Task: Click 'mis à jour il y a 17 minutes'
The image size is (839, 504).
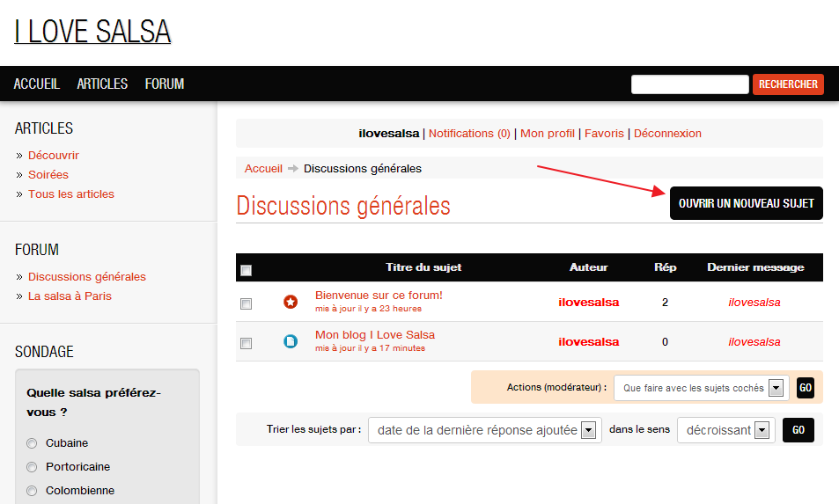Action: 371,348
